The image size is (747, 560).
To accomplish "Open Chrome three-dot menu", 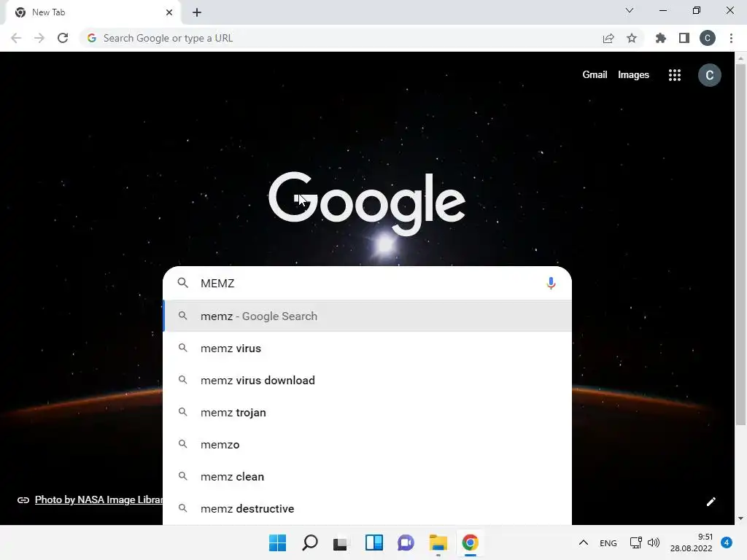I will (x=731, y=38).
